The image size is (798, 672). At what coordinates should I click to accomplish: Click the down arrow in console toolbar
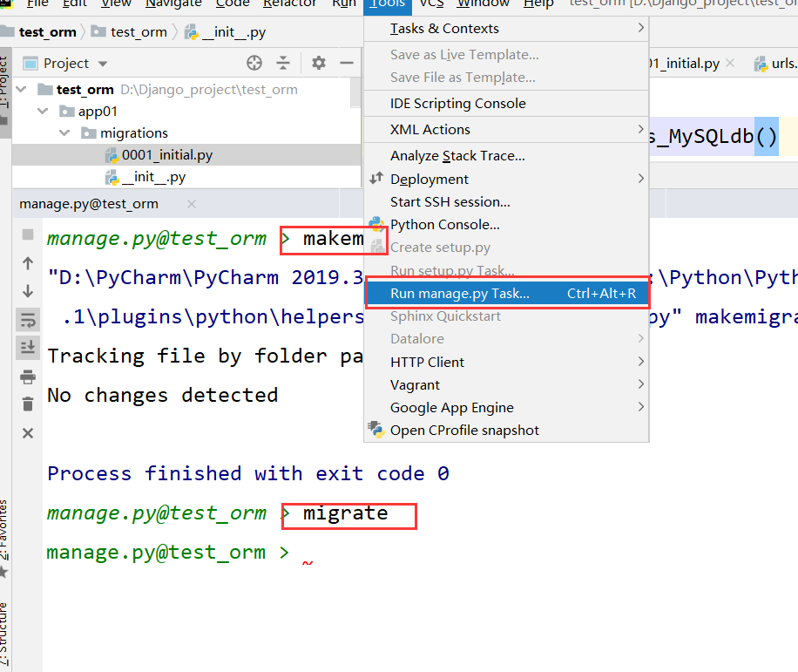click(x=28, y=291)
